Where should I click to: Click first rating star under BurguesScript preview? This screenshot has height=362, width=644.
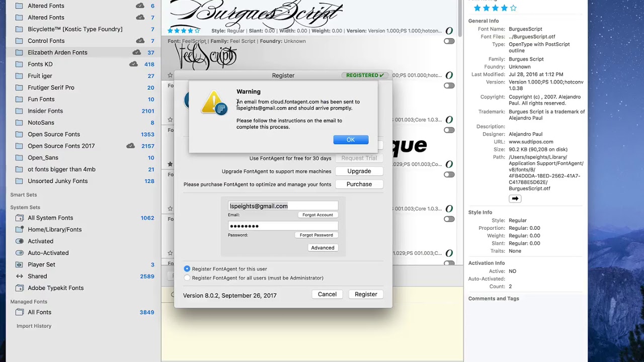coord(171,31)
